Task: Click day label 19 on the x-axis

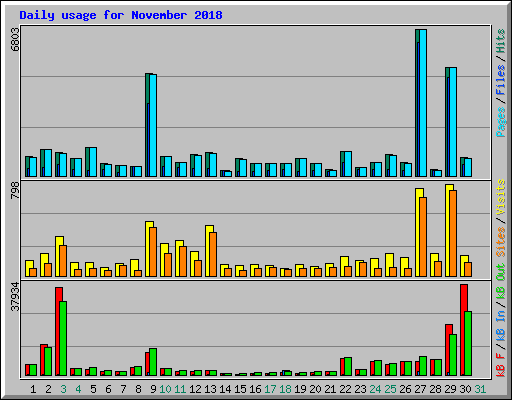Action: point(300,389)
